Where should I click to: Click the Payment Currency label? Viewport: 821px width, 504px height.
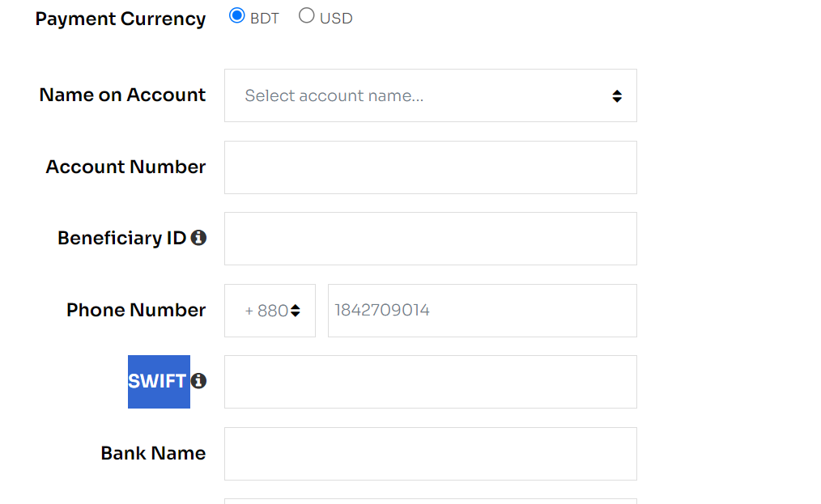click(121, 19)
